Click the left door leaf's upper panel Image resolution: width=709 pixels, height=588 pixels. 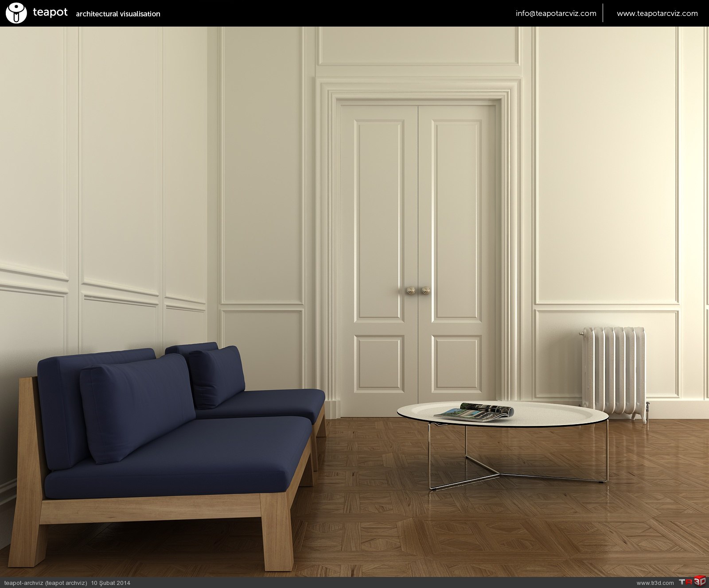pos(379,219)
